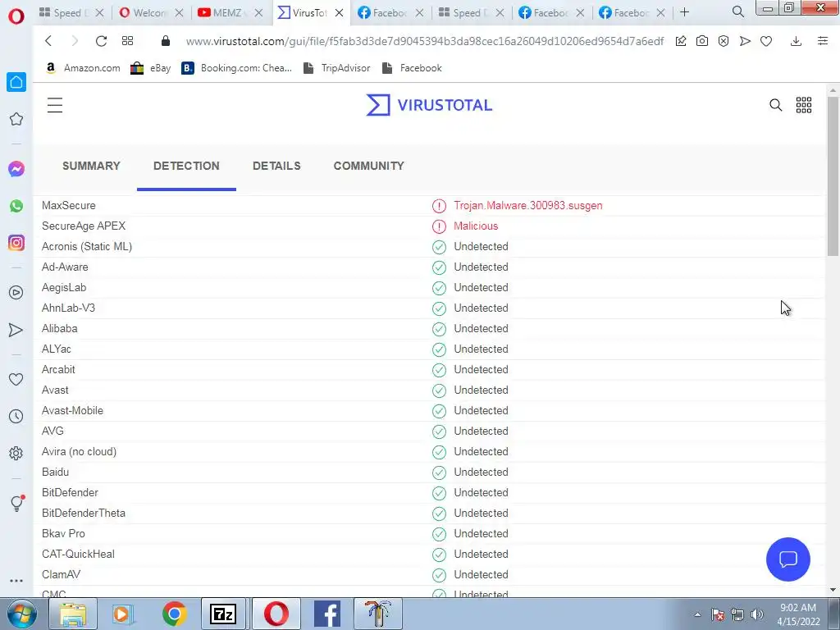
Task: Click the browser back arrow
Action: click(48, 41)
